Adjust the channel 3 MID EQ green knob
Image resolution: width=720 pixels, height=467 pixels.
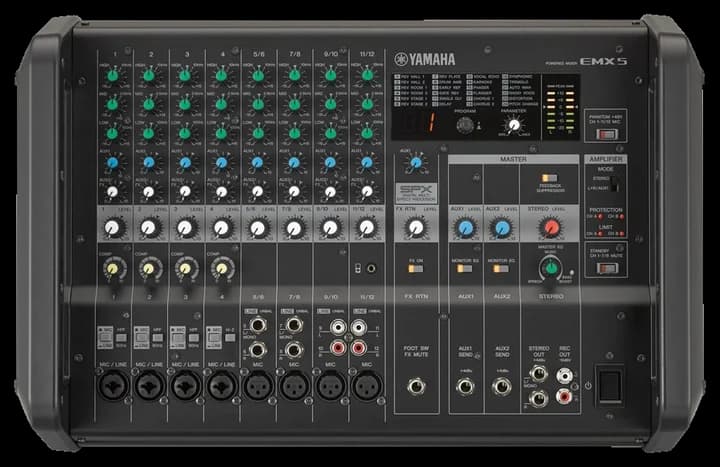click(x=185, y=104)
